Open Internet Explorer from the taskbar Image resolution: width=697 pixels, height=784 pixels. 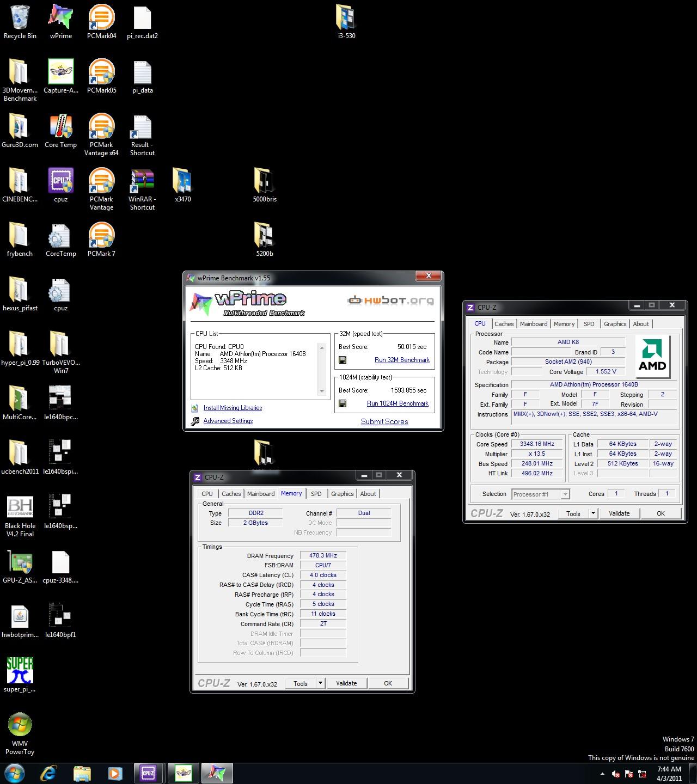click(48, 773)
